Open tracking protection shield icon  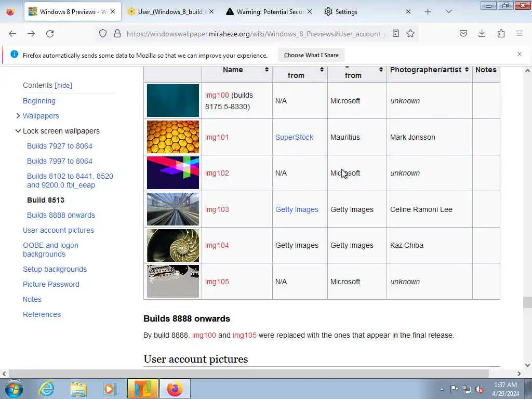coord(103,33)
